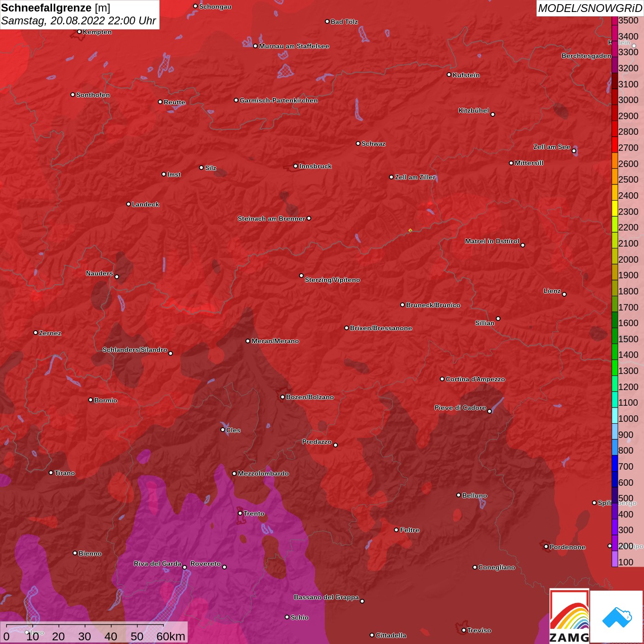
Task: Click the Bozen/Bolzano label
Action: coord(310,397)
